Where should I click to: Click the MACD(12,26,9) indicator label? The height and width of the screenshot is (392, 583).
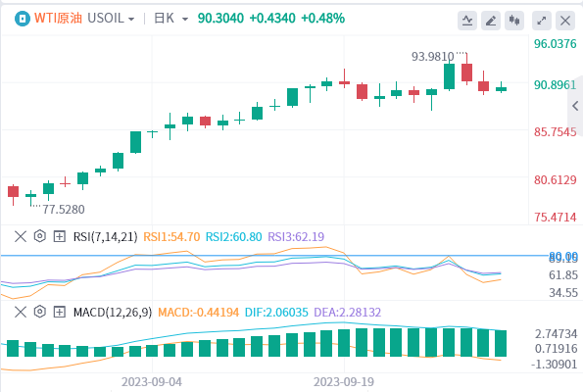tap(113, 312)
